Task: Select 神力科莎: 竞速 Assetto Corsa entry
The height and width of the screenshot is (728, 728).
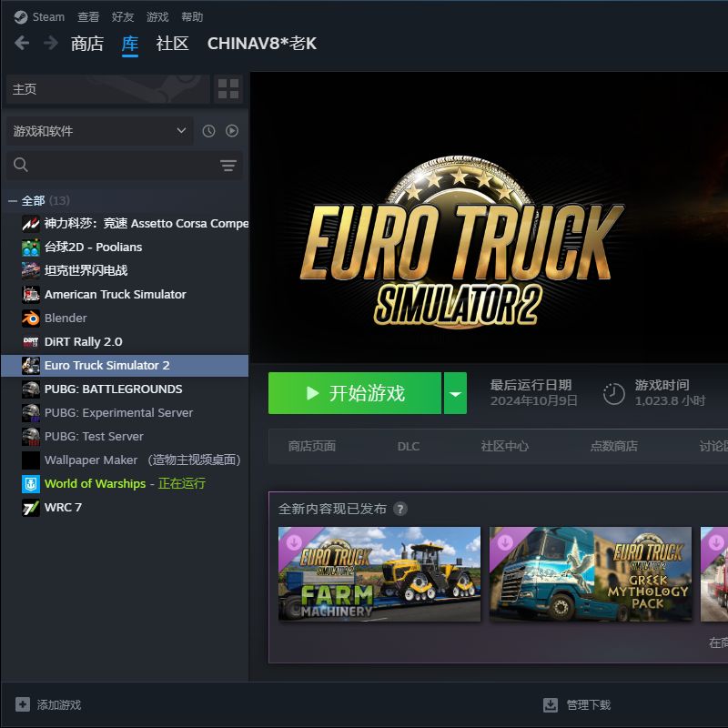Action: [x=125, y=223]
